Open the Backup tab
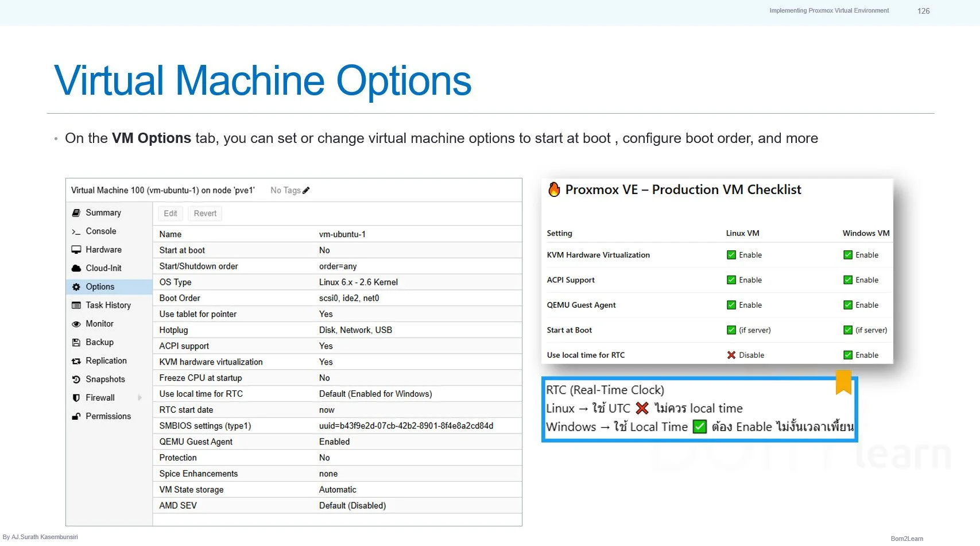Screen dimensions: 980x546 (x=109, y=342)
